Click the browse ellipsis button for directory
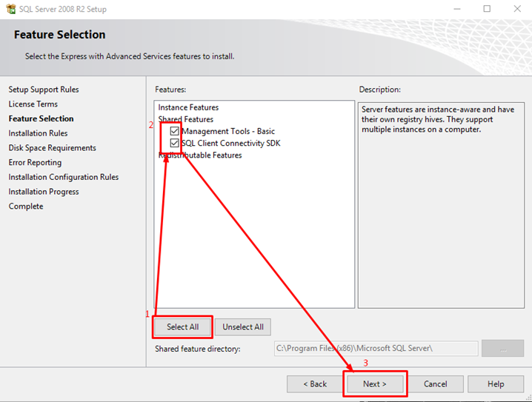The width and height of the screenshot is (532, 402). coord(502,348)
